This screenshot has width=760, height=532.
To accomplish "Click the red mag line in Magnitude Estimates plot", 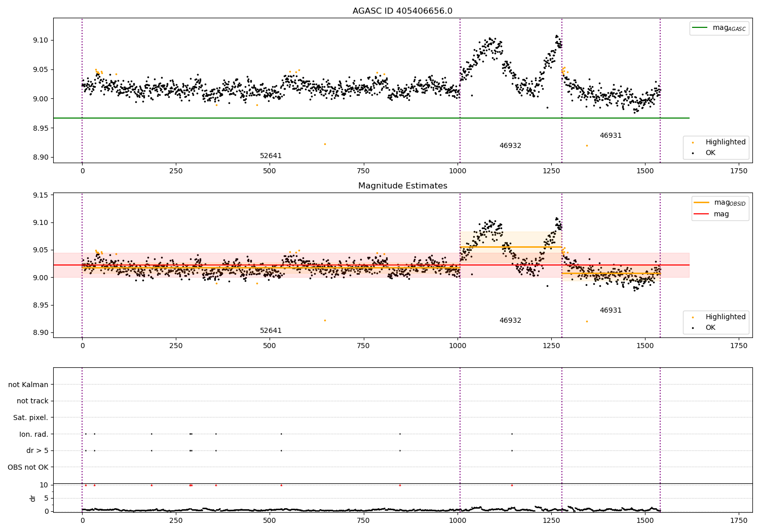I will click(371, 265).
